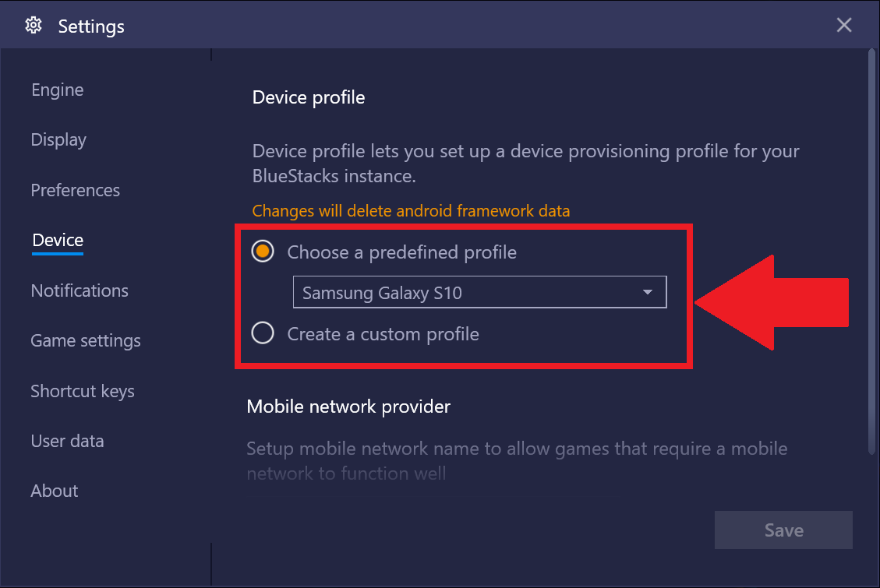Close the Settings window
This screenshot has width=880, height=588.
click(843, 25)
